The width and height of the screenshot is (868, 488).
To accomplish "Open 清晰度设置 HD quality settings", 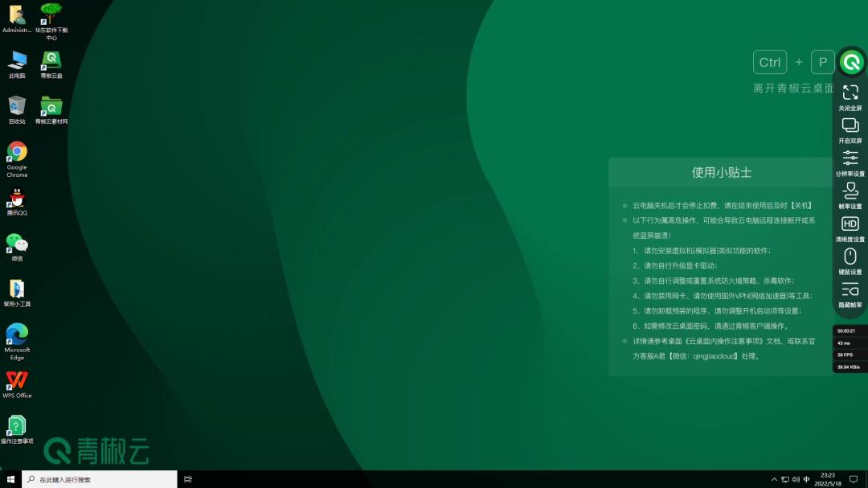I will [850, 224].
